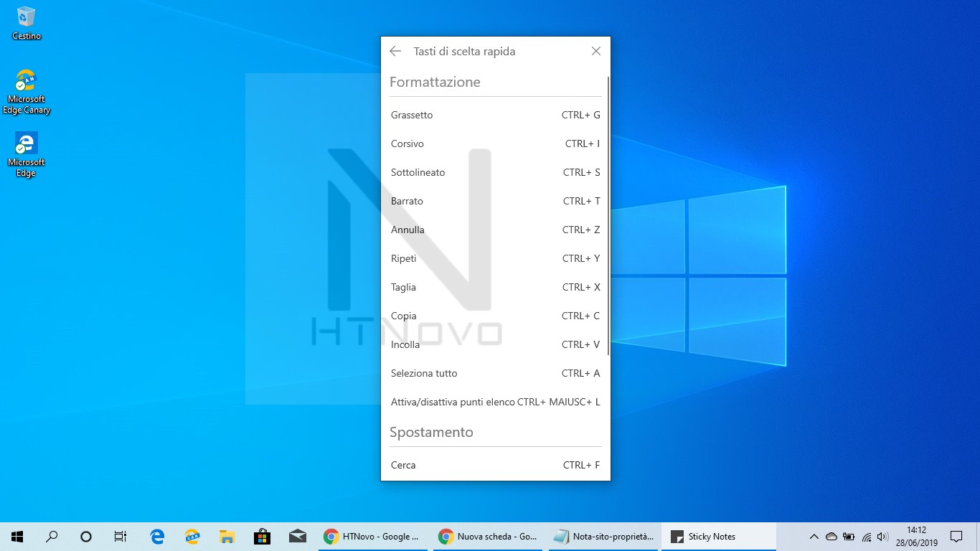Select the Grassetto shortcut row

pyautogui.click(x=495, y=115)
